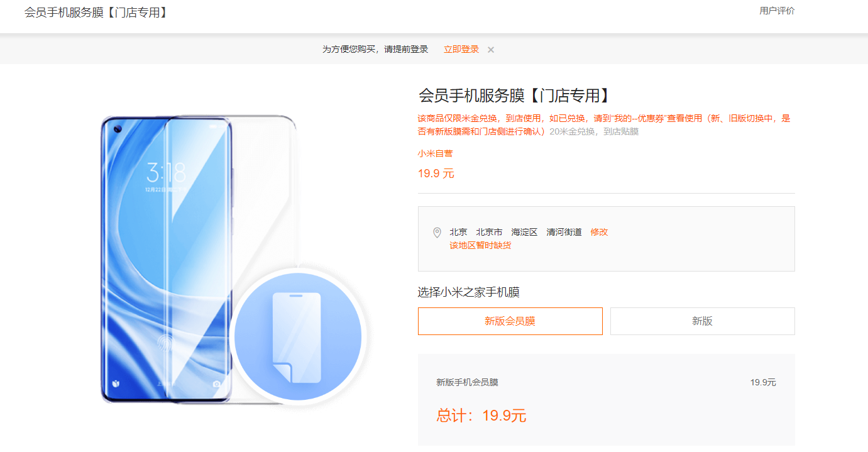The width and height of the screenshot is (868, 452).
Task: Dismiss the login reminder with the X icon
Action: pyautogui.click(x=491, y=50)
